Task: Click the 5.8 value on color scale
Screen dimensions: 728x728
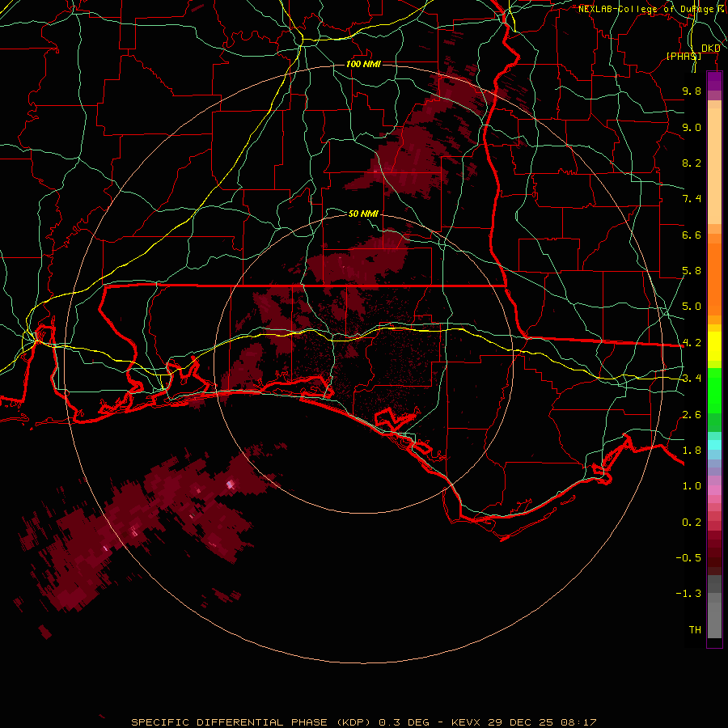Action: (692, 271)
